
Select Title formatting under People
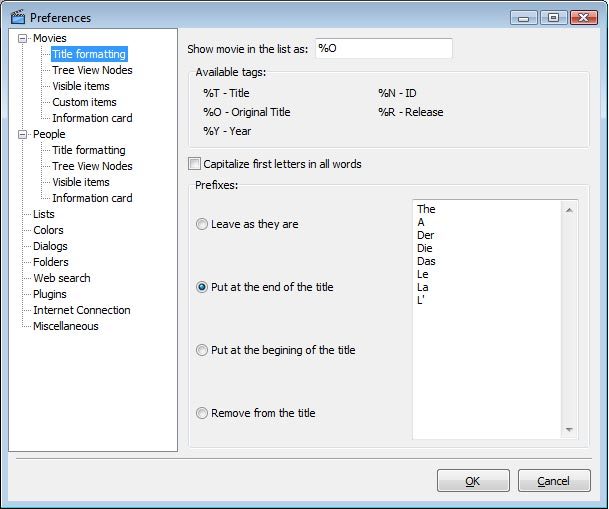point(89,150)
